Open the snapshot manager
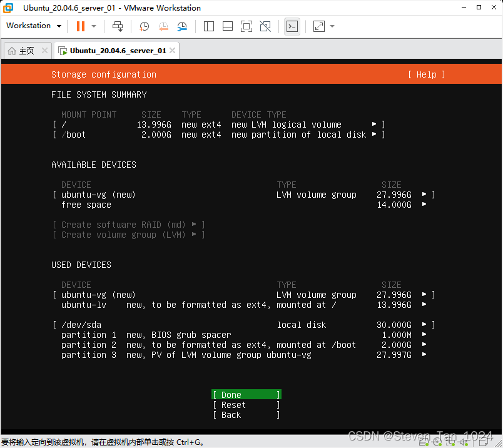503x448 pixels. tap(182, 26)
